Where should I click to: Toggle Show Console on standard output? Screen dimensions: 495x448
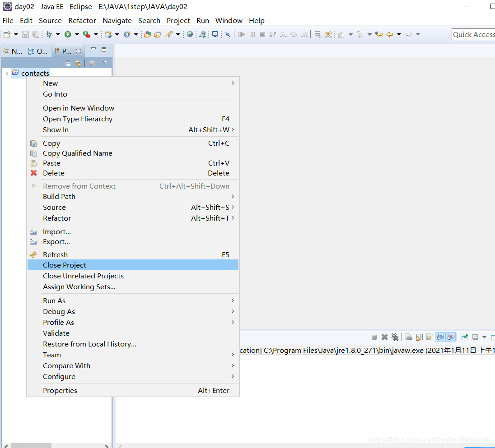440,337
